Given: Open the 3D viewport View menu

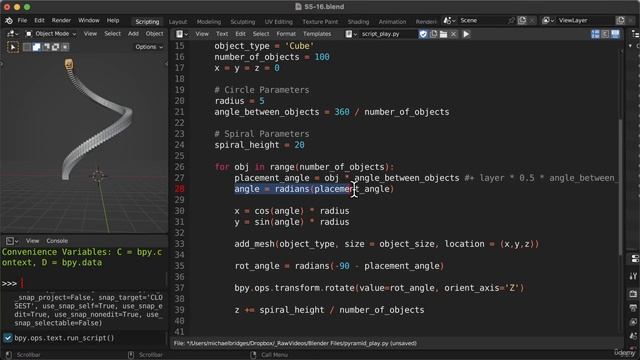Looking at the screenshot, I should point(90,34).
